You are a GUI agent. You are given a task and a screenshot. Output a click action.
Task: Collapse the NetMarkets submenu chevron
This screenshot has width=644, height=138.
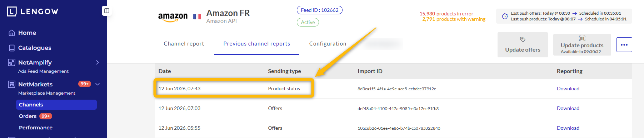(98, 84)
